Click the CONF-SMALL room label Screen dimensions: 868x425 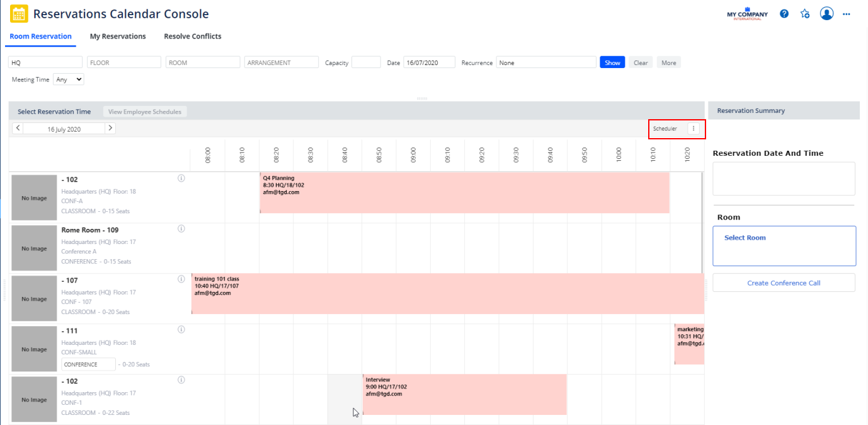79,352
